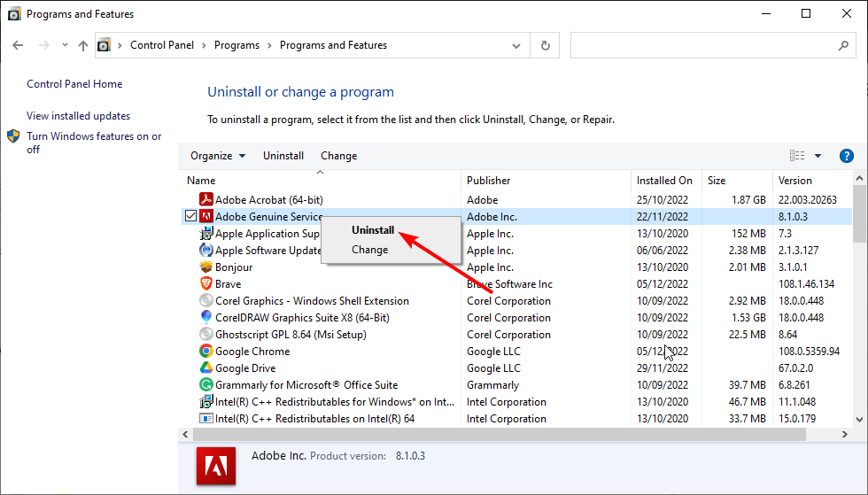Click the Adobe Genuine Service icon
Image resolution: width=868 pixels, height=495 pixels.
205,216
